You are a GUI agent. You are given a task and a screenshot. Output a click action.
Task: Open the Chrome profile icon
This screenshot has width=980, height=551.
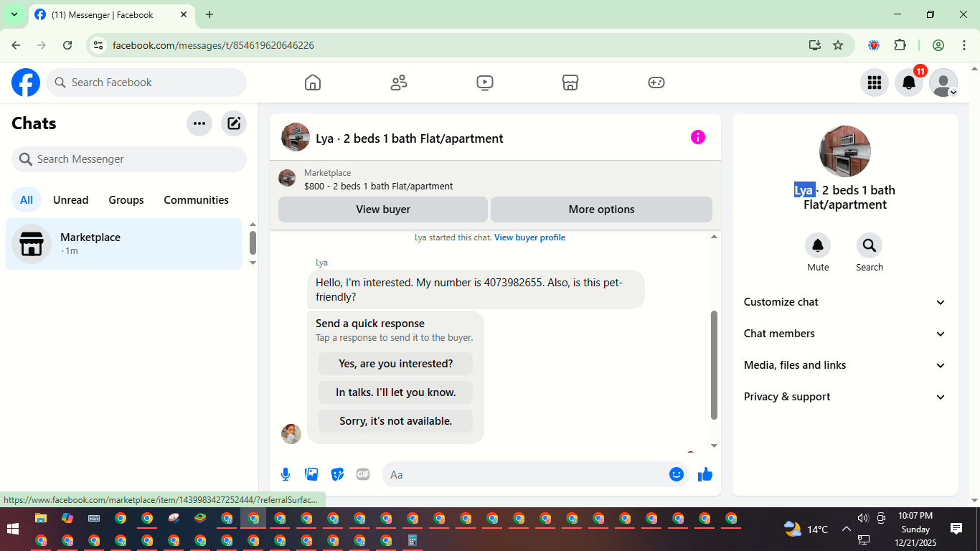click(938, 45)
